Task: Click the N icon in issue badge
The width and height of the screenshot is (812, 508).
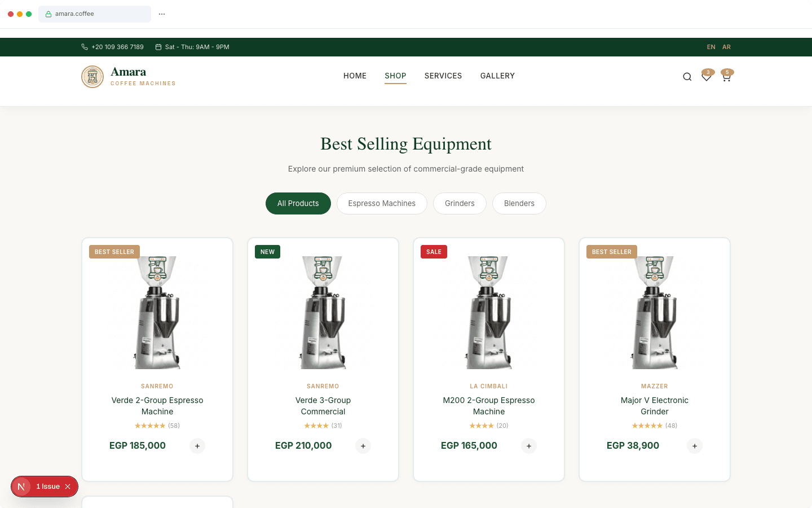Action: (21, 487)
